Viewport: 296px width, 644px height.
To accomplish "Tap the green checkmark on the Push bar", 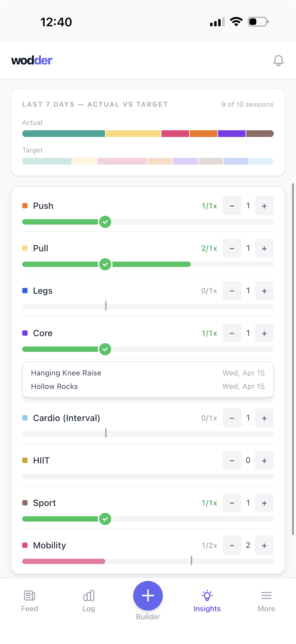I will click(105, 222).
